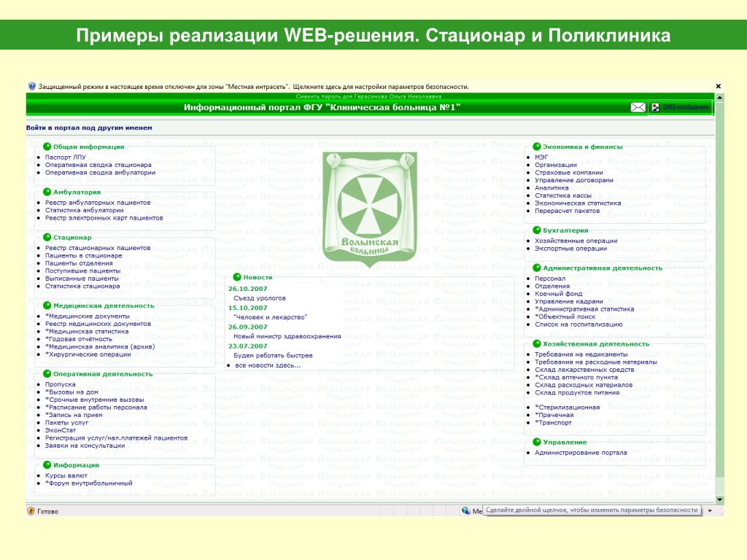747x560 pixels.
Task: Click the Сменить пароль link in header
Action: (x=368, y=97)
